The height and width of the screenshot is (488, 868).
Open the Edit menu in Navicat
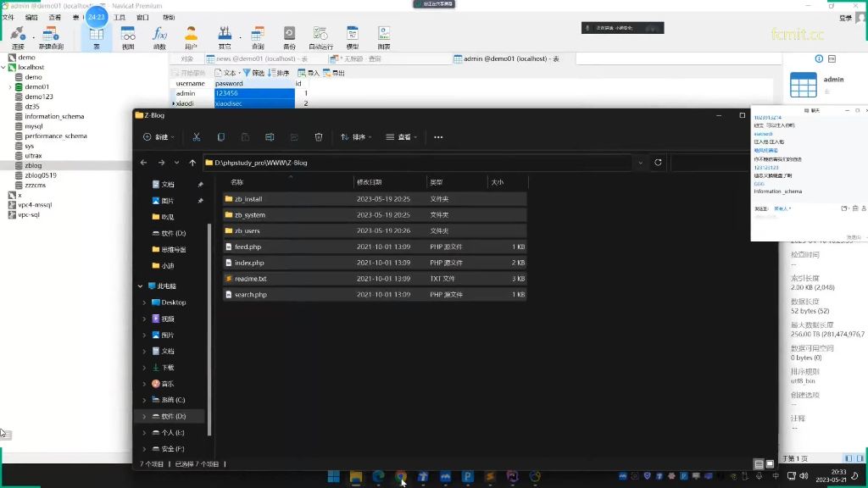click(x=31, y=17)
